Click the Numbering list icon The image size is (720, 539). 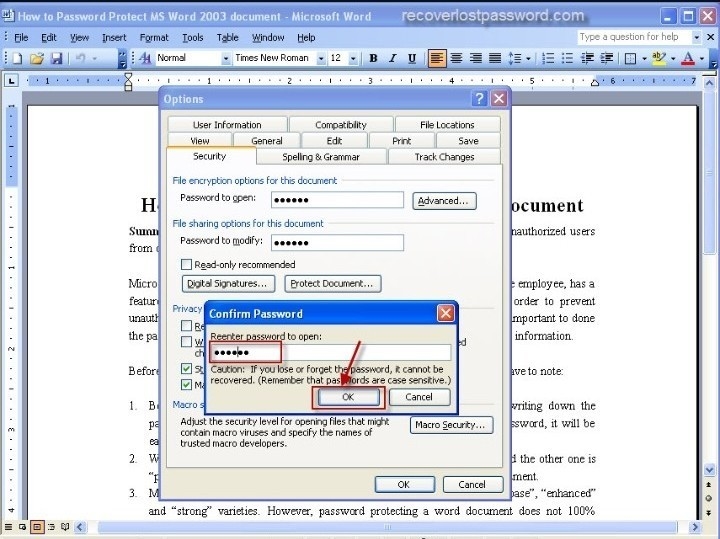click(x=548, y=58)
